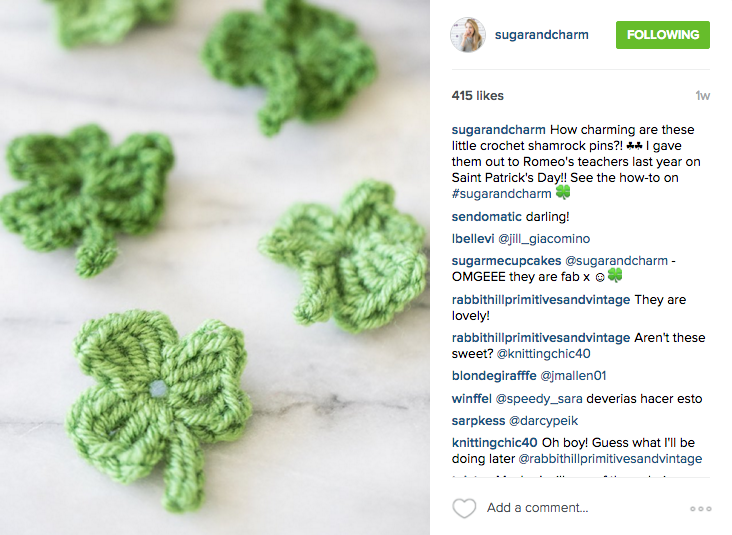Open @knittingchic40 mention in comment
The width and height of the screenshot is (732, 535).
[x=543, y=354]
